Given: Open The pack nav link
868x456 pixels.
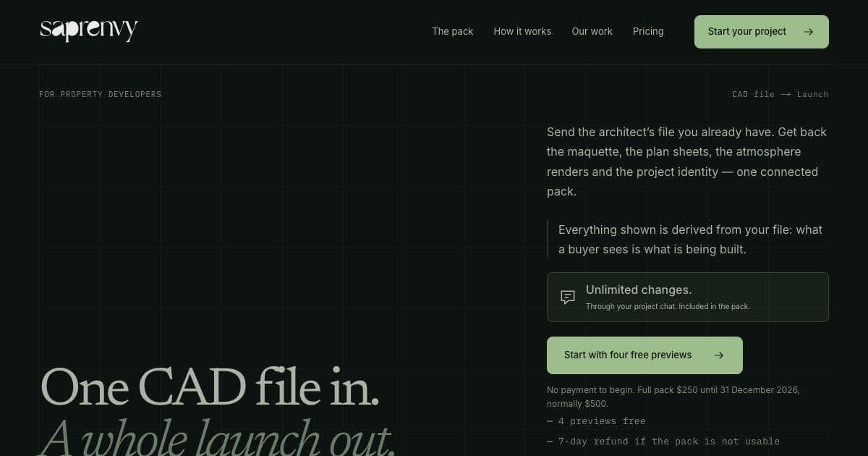Looking at the screenshot, I should [453, 31].
